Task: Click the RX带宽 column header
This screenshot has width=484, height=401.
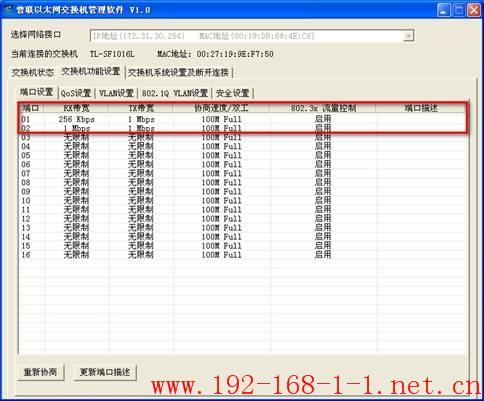Action: 76,108
